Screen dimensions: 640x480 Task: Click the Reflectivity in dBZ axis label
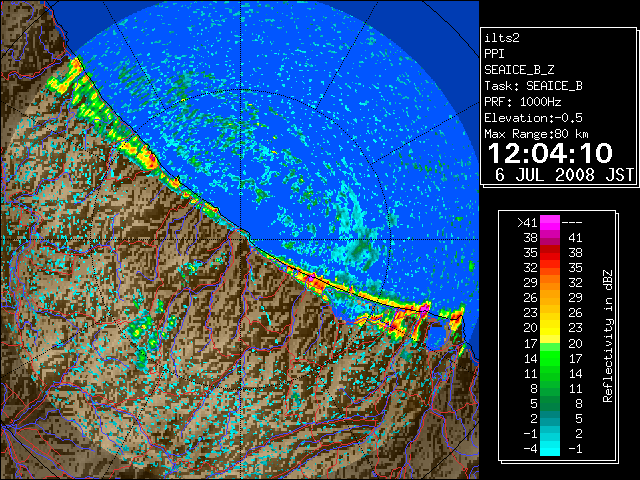coord(608,336)
